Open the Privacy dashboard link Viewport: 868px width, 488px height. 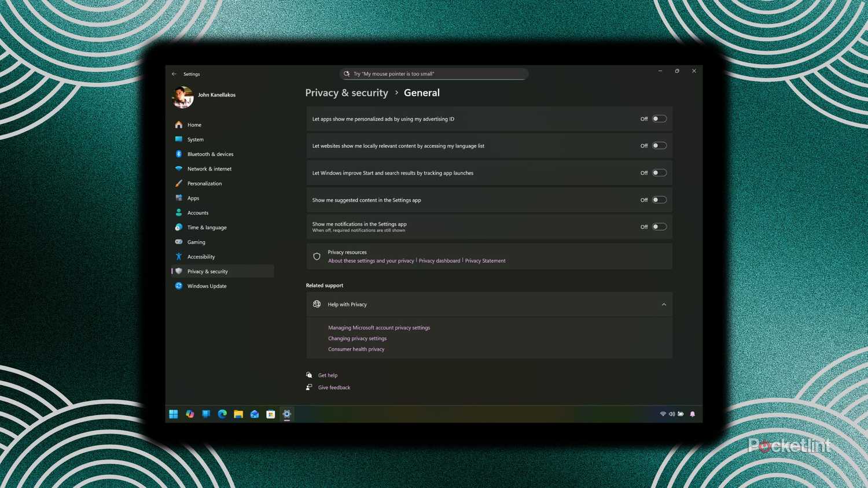pyautogui.click(x=439, y=260)
